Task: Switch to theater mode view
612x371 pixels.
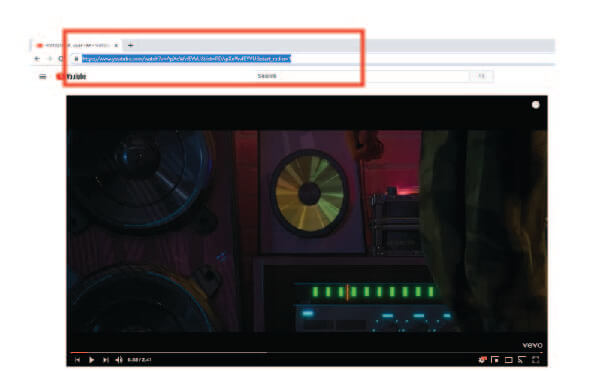Action: [508, 360]
